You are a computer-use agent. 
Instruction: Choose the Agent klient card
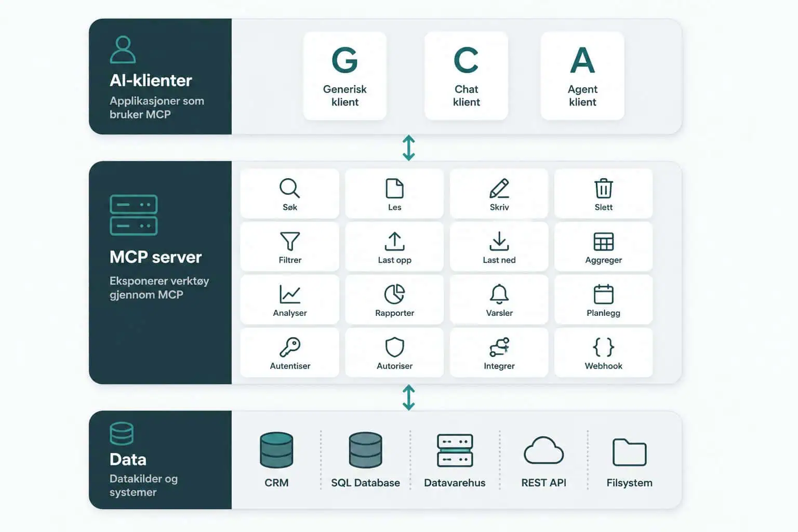coord(582,76)
